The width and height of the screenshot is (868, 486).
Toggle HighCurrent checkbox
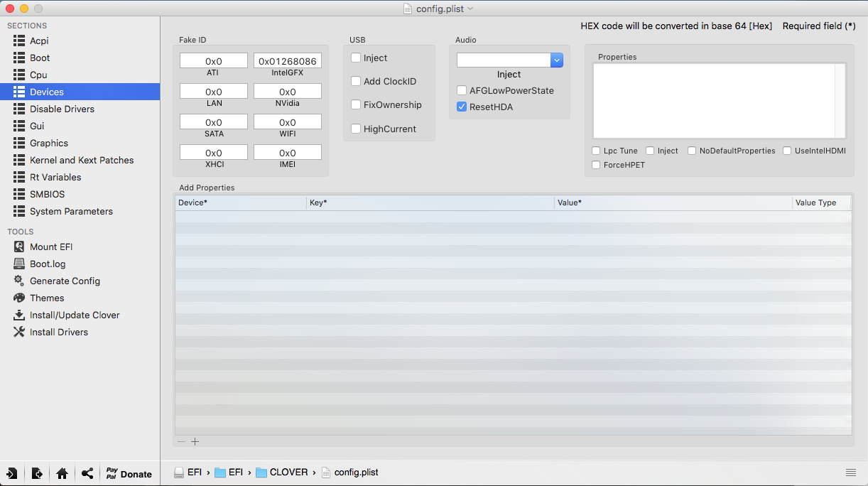coord(356,129)
